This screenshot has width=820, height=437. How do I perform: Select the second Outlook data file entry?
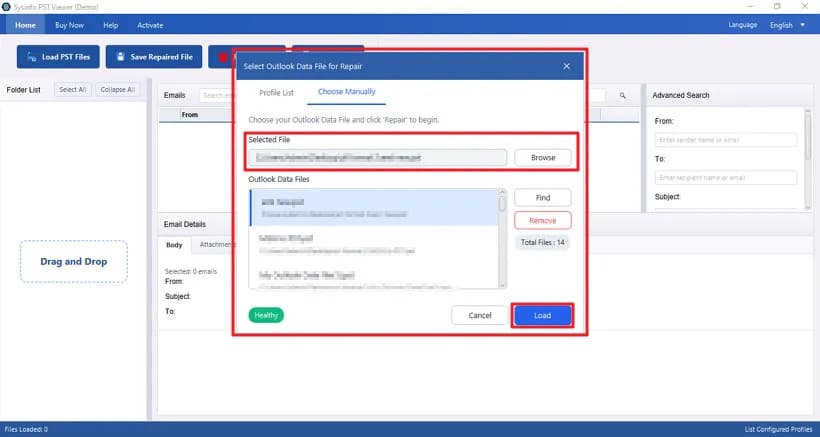[x=374, y=244]
